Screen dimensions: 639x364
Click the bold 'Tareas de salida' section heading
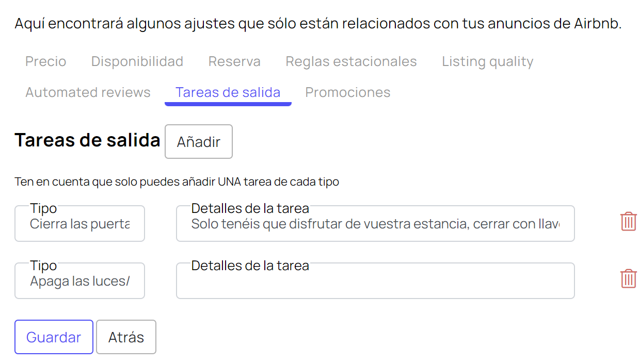[87, 140]
